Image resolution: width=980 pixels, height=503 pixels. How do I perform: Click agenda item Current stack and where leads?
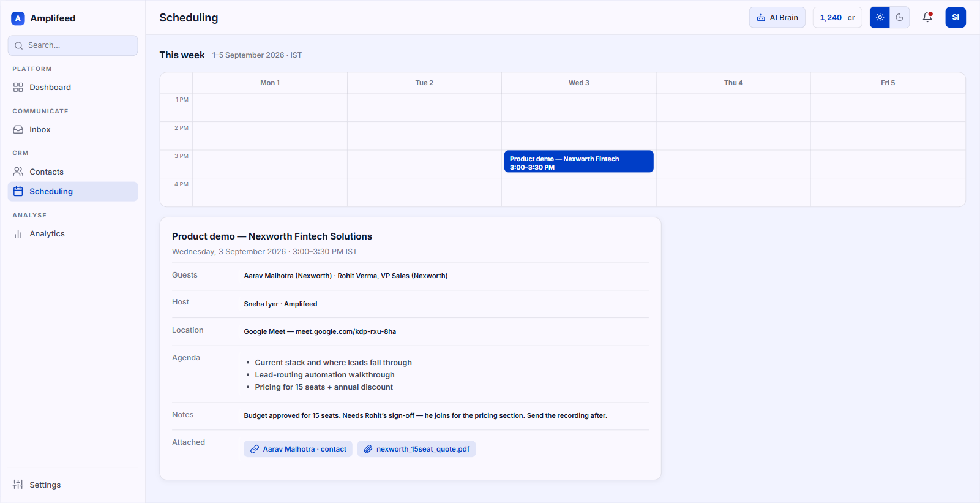(334, 363)
